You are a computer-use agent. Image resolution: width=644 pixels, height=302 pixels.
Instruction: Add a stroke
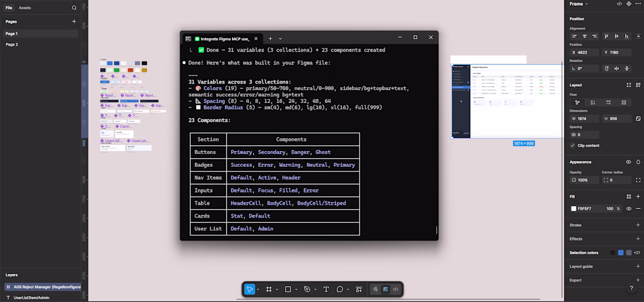point(638,225)
